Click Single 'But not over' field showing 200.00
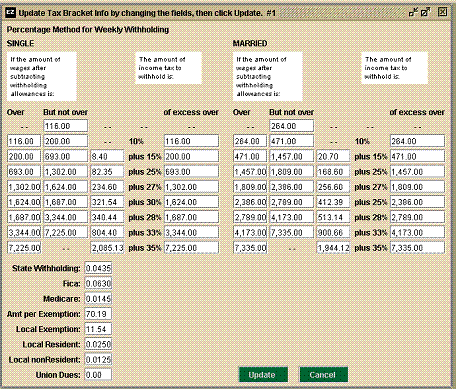Screen dimensions: 456x389 point(65,141)
